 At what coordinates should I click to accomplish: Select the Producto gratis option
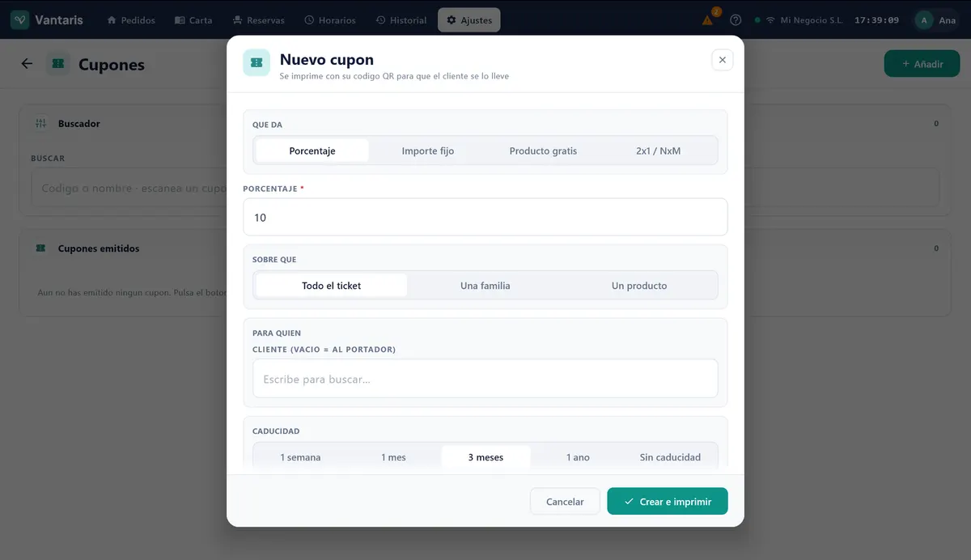point(543,151)
